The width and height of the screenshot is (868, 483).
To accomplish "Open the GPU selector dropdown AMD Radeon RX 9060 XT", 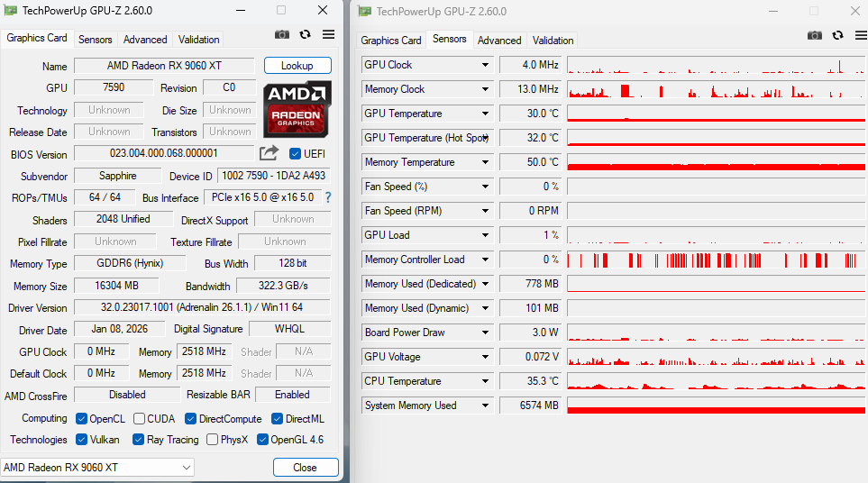I will point(97,467).
